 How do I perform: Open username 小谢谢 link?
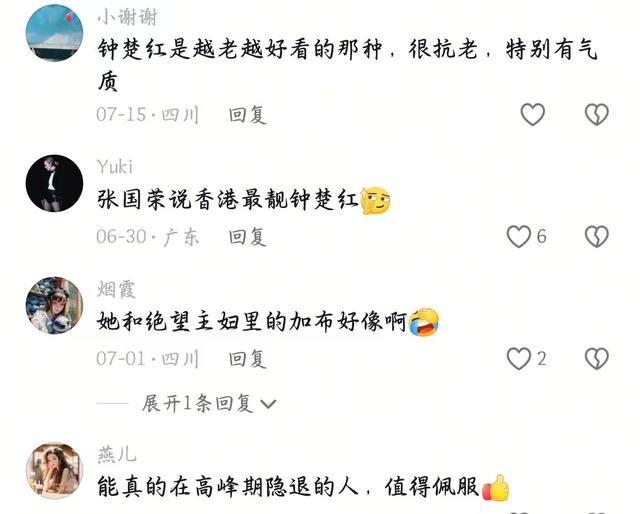tap(127, 17)
